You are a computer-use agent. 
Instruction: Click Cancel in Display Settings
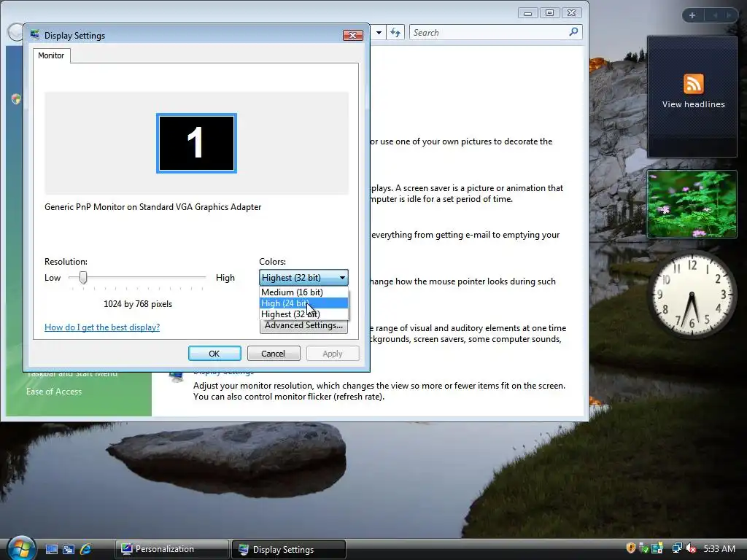coord(273,354)
